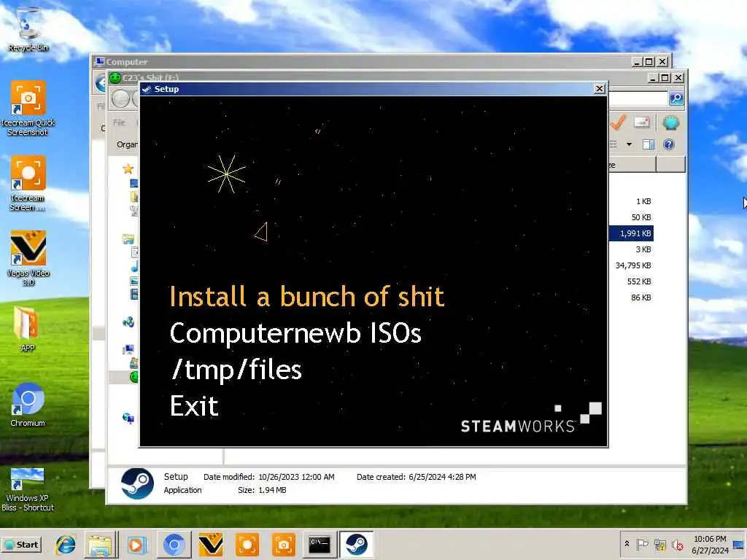The height and width of the screenshot is (560, 747).
Task: Click Music library in navigation pane
Action: pos(135,267)
